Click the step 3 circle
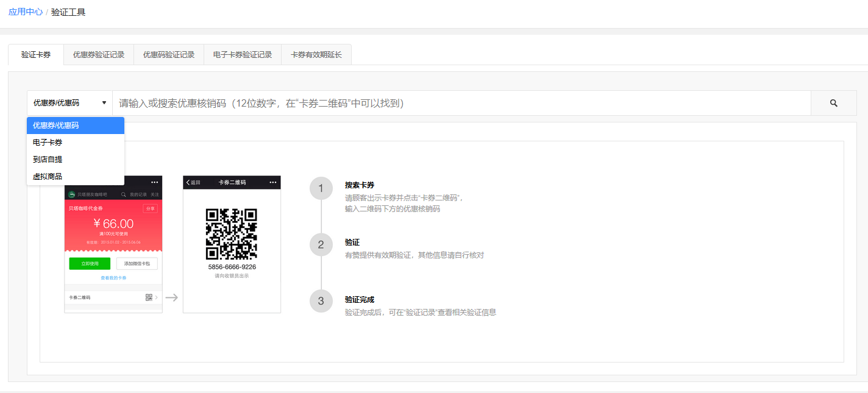Screen dimensions: 868x393 click(x=321, y=301)
